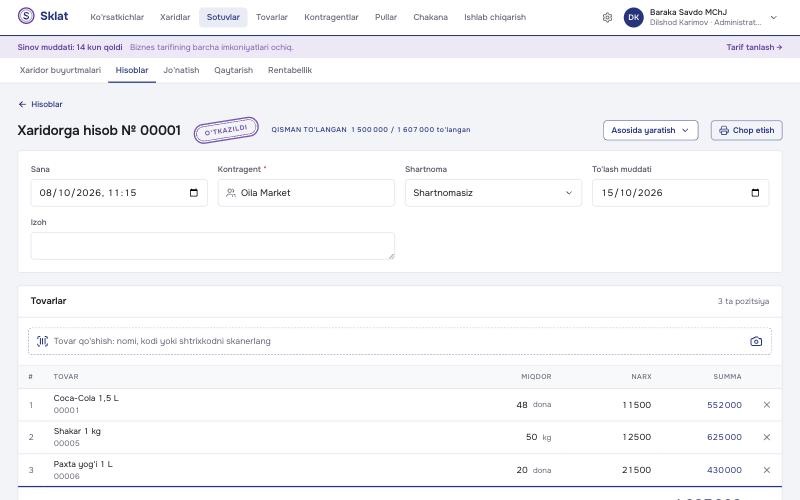Image resolution: width=800 pixels, height=500 pixels.
Task: Remove the Coca-Cola 1,5 L row
Action: pos(766,405)
